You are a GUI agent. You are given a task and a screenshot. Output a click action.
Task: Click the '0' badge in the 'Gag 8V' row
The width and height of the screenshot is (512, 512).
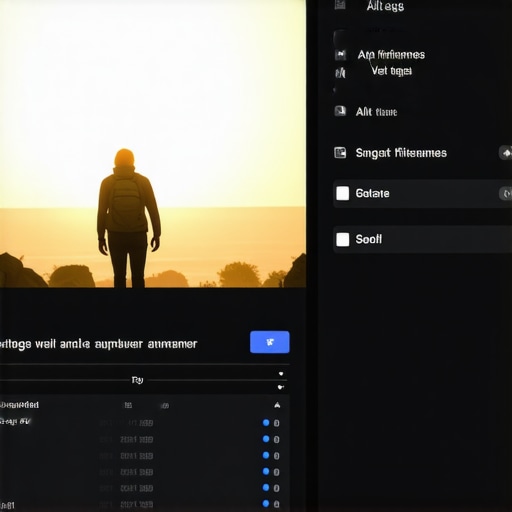(276, 423)
